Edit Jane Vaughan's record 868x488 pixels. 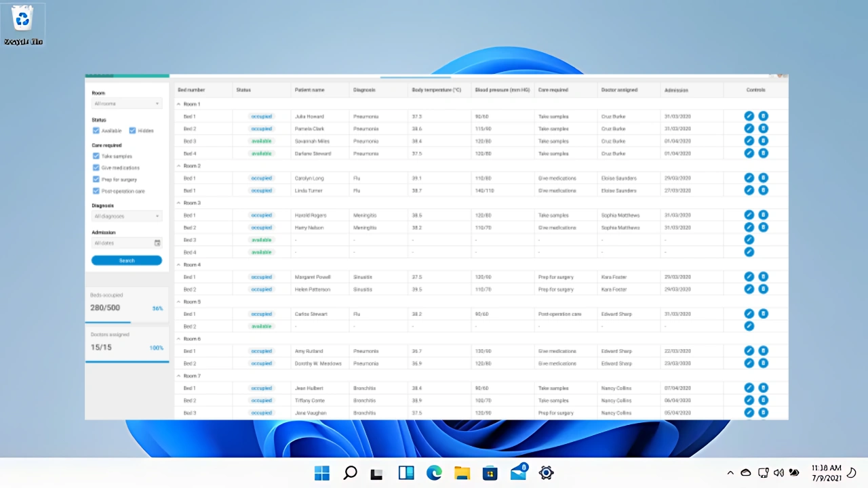(749, 413)
